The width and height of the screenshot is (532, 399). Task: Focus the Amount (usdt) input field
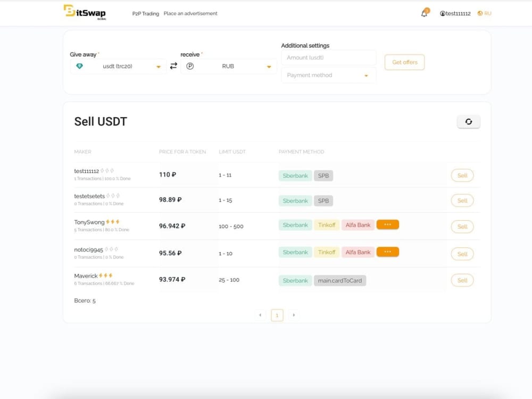point(328,57)
